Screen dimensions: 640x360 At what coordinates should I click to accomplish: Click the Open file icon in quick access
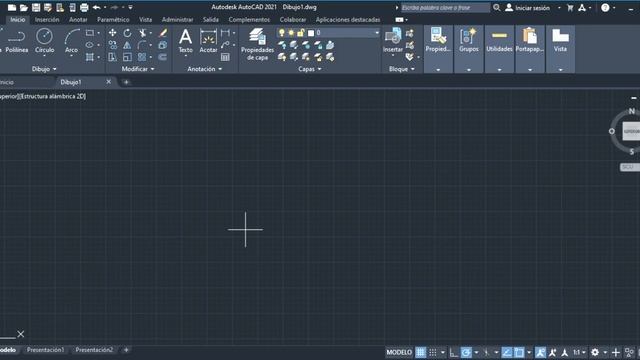[24, 7]
